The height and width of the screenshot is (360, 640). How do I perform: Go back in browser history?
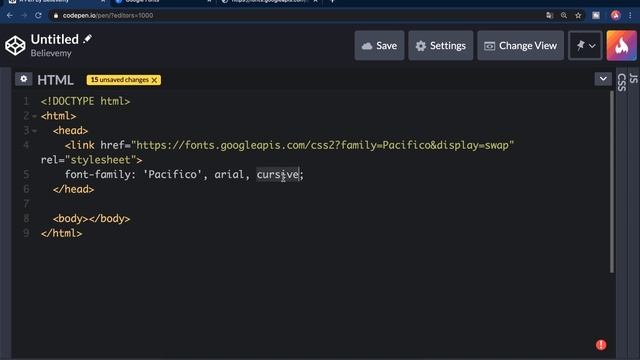tap(10, 16)
